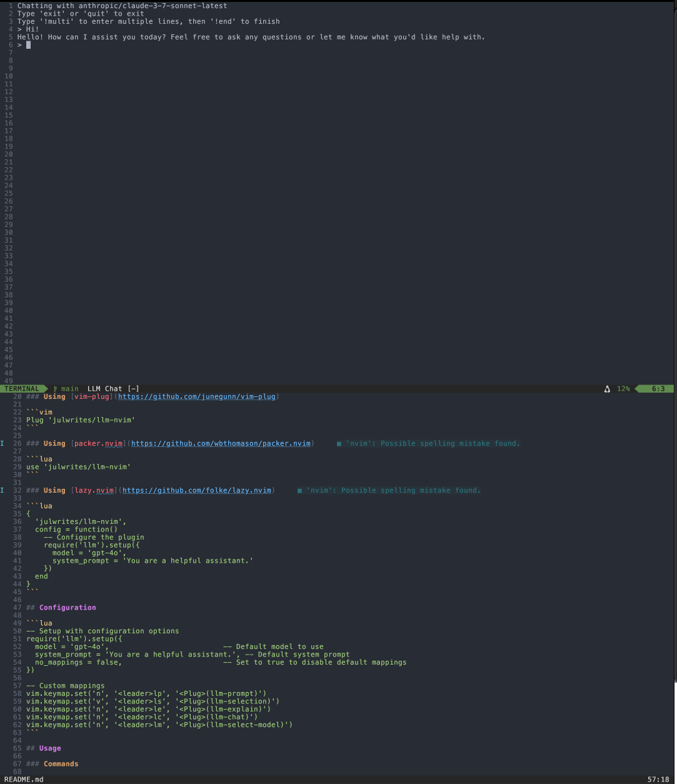Click warning square icon on packer.nvim line

coord(338,443)
